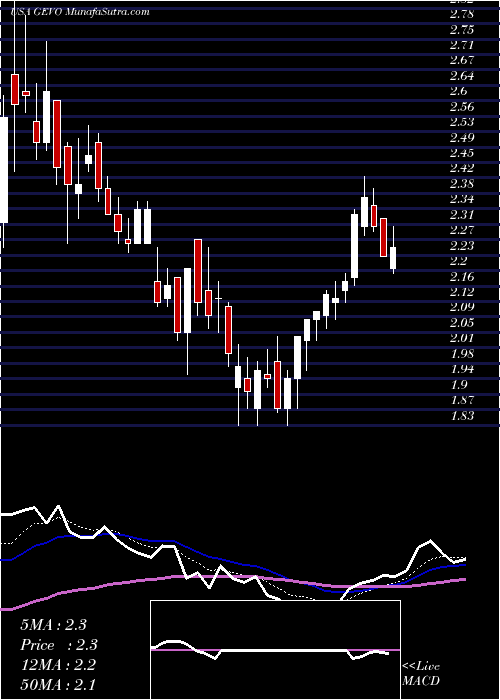Click the tall white candle of the rally near 2.31
This screenshot has height=700, width=500.
pos(354,246)
